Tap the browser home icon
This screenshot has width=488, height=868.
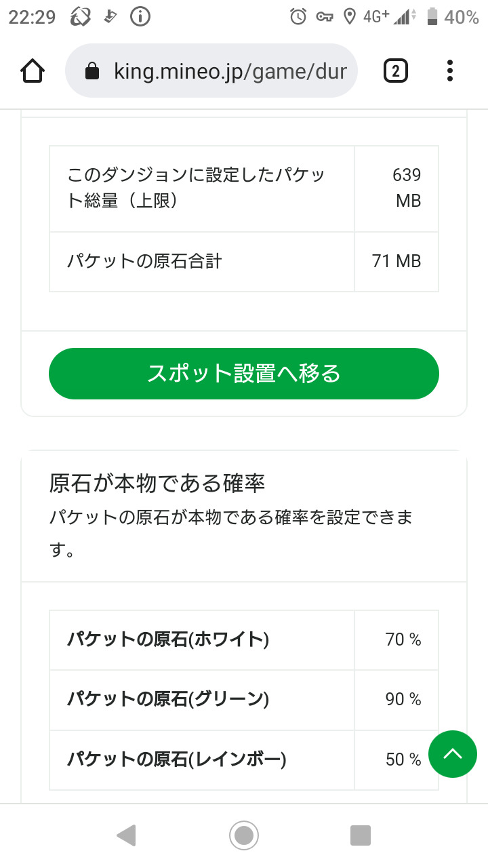(33, 71)
